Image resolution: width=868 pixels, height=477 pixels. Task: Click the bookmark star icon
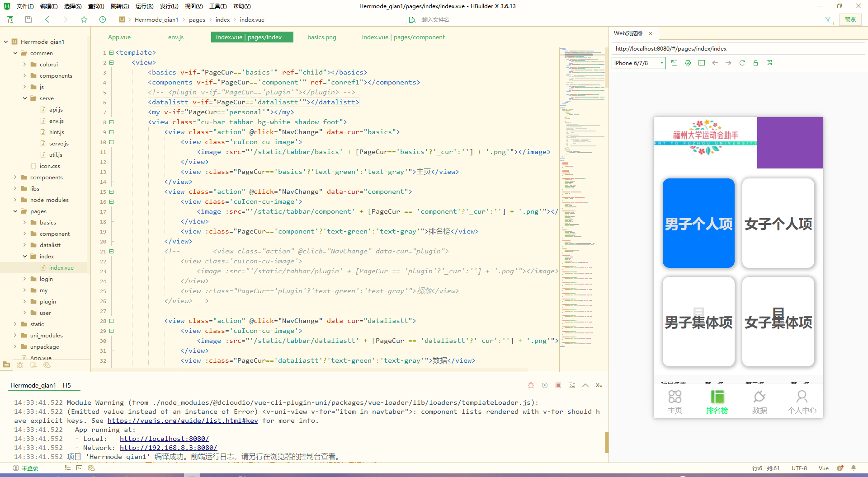[84, 19]
